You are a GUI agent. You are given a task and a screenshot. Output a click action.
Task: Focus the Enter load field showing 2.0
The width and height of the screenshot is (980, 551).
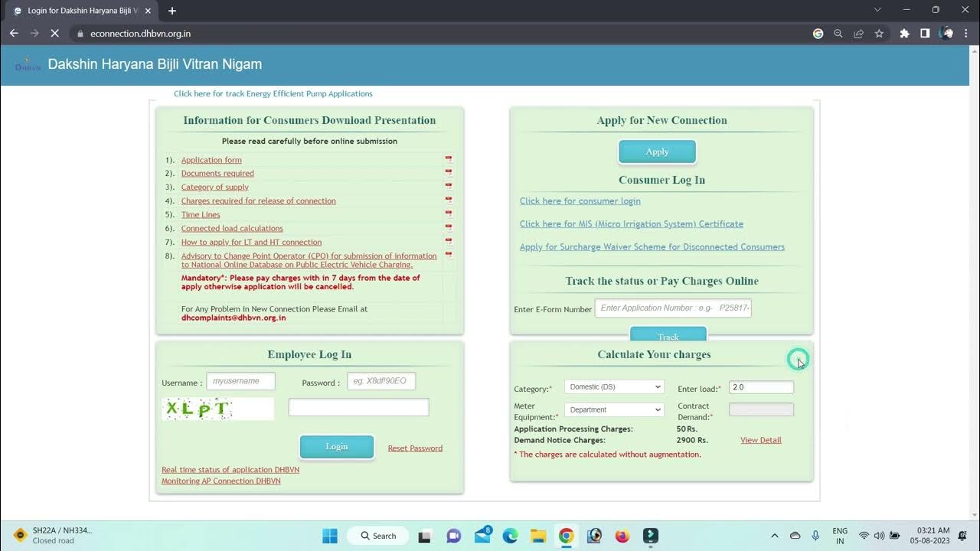click(761, 387)
